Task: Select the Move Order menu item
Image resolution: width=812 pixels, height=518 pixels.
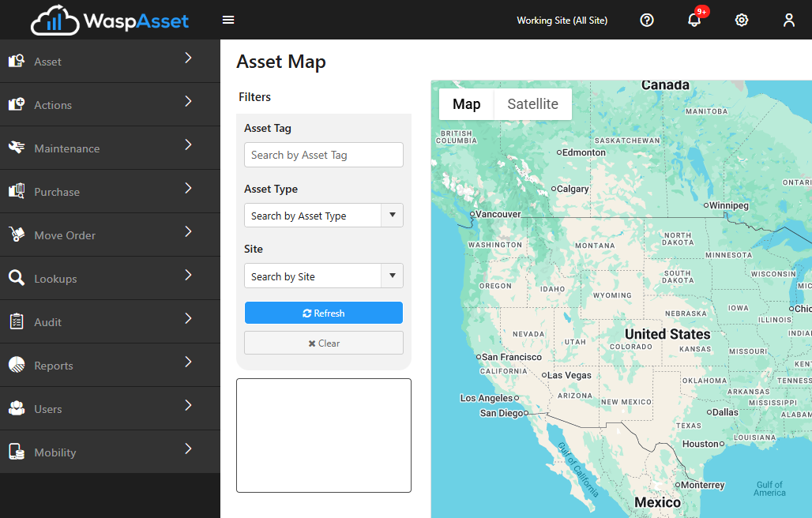Action: [110, 235]
